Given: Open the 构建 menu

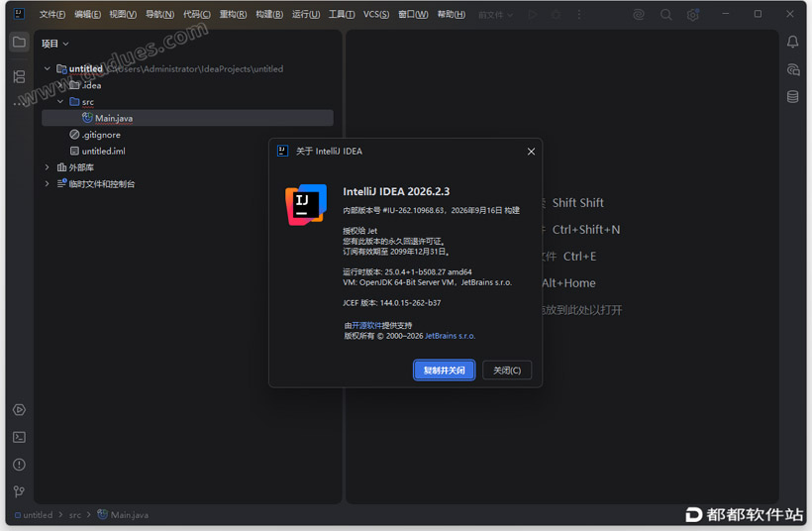Looking at the screenshot, I should click(x=269, y=15).
